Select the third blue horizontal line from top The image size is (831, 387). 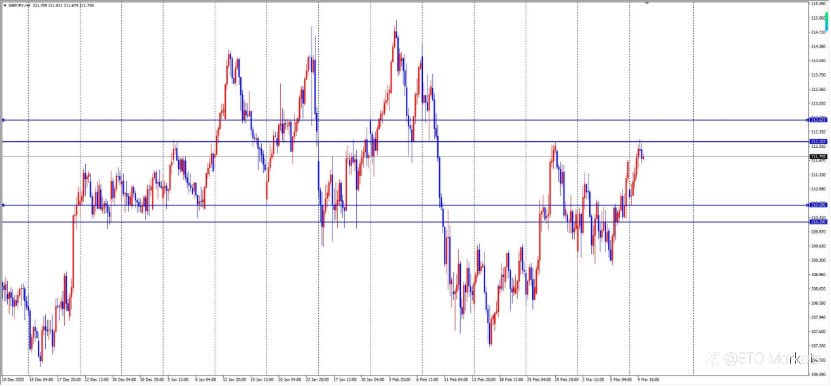405,205
